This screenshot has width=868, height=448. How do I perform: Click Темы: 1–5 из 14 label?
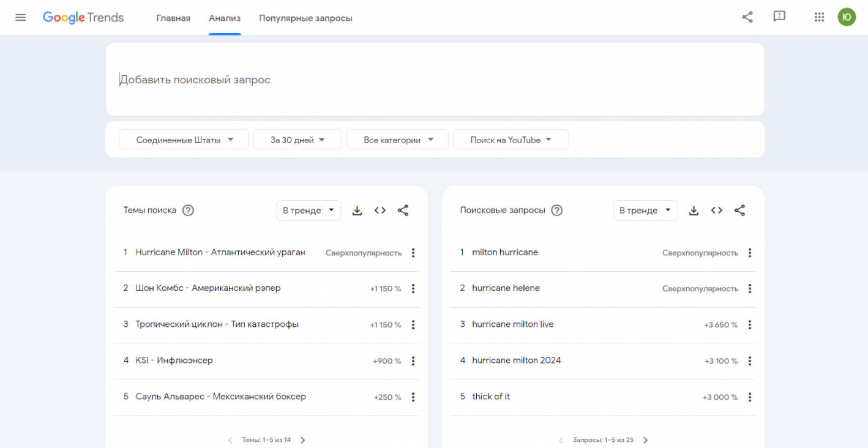pyautogui.click(x=266, y=440)
